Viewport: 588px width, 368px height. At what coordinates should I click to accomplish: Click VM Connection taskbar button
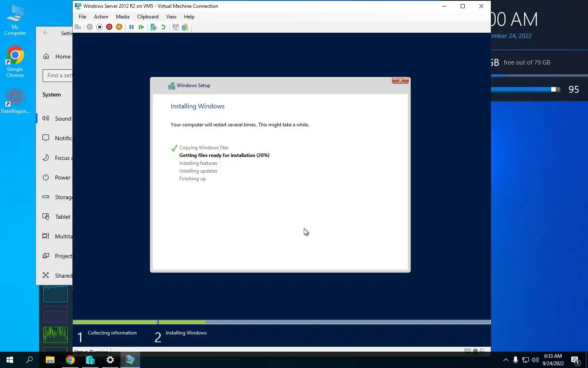(x=130, y=360)
